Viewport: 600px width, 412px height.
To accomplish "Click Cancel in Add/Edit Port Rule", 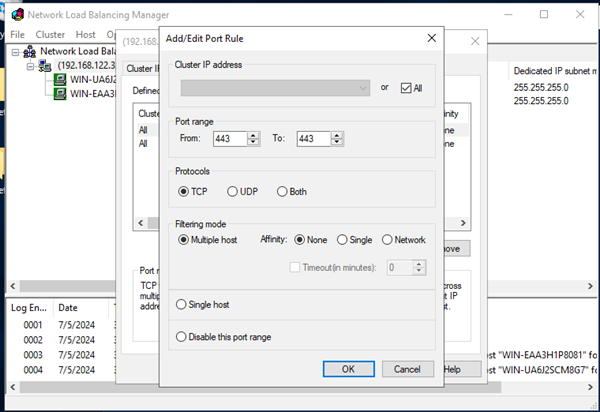I will (408, 369).
